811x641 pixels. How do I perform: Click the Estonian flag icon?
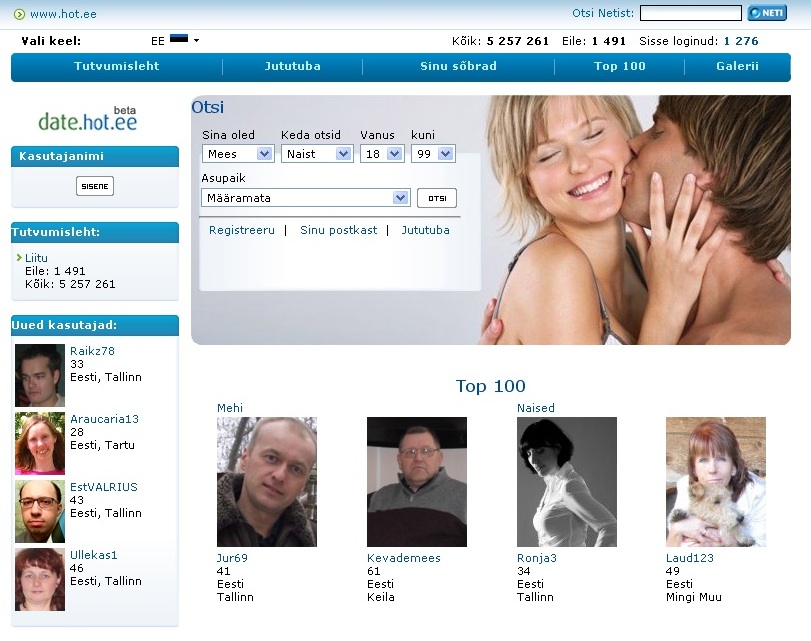tap(178, 41)
